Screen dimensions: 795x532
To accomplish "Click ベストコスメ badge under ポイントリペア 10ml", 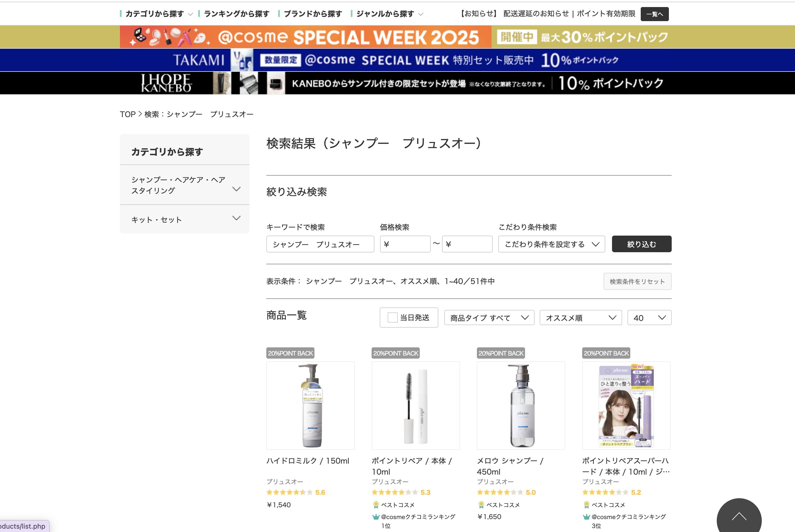I will (x=394, y=505).
